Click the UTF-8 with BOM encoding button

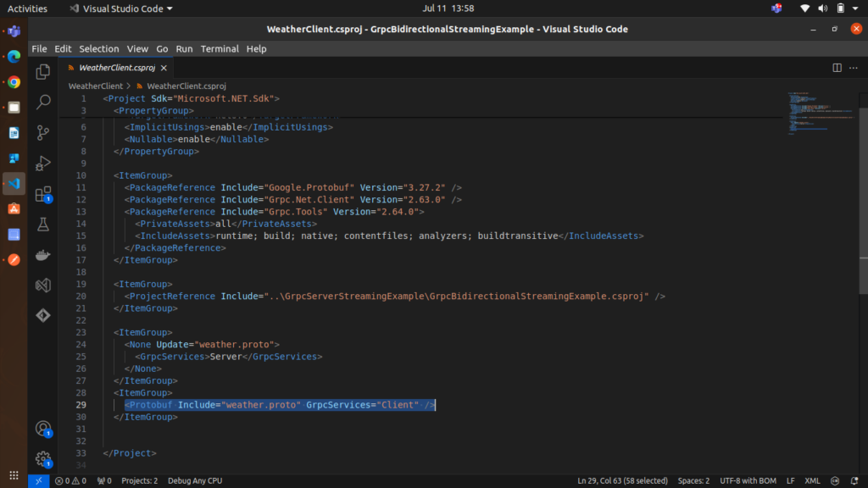(748, 480)
